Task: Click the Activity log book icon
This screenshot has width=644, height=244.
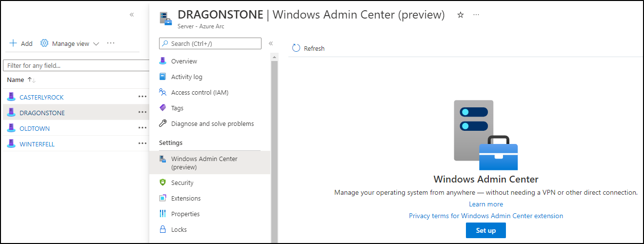Action: 163,77
